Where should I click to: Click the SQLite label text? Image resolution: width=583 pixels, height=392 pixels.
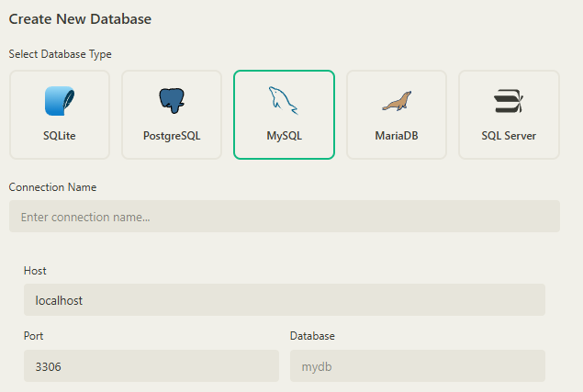[60, 136]
